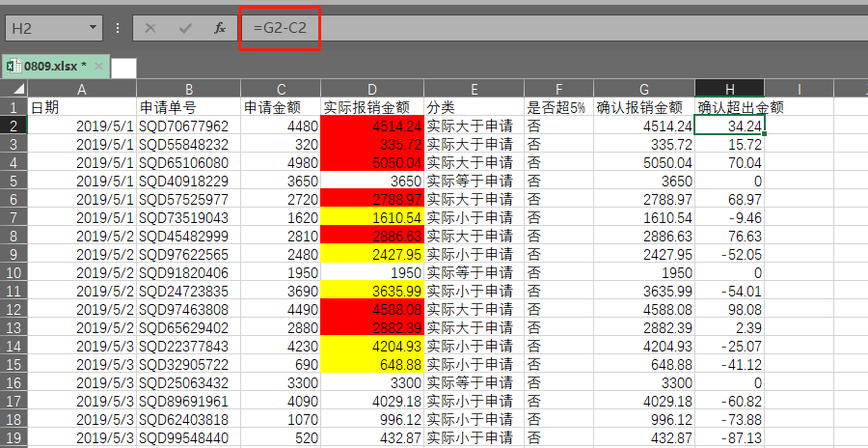Screen dimensions: 868x448
Task: Select row 1 header
Action: [x=14, y=107]
